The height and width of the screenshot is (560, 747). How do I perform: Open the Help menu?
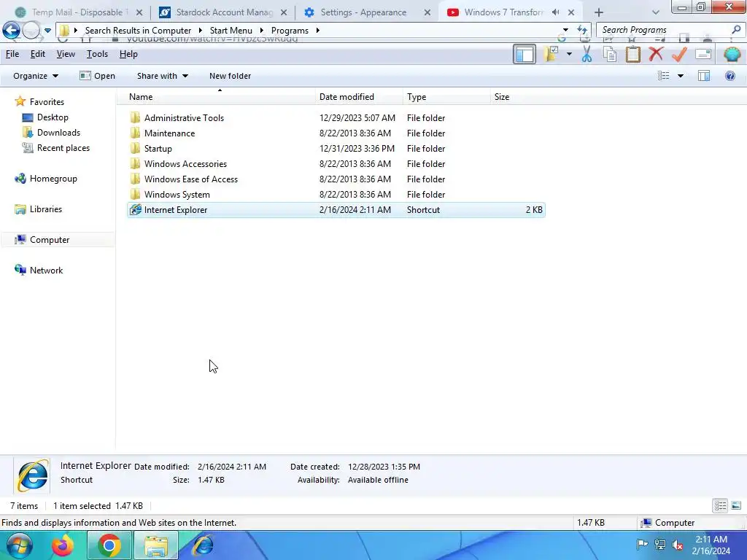point(128,54)
